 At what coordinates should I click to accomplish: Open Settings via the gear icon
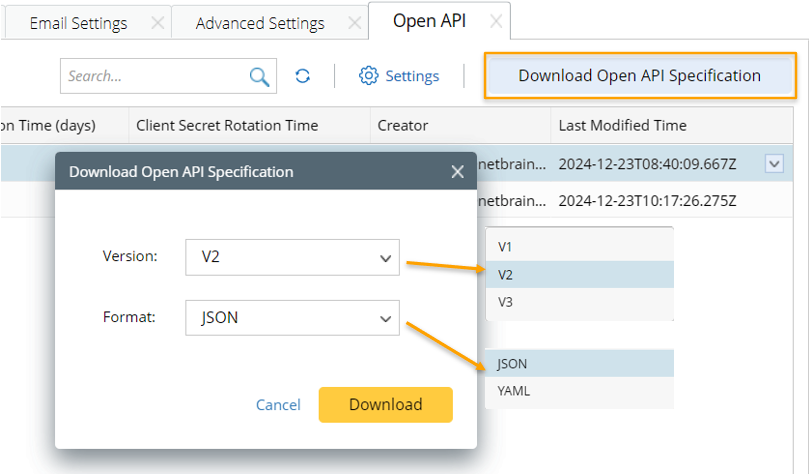pyautogui.click(x=369, y=76)
